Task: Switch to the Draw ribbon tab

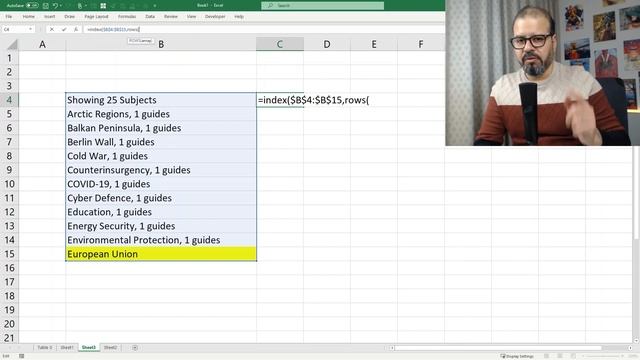Action: coord(69,17)
